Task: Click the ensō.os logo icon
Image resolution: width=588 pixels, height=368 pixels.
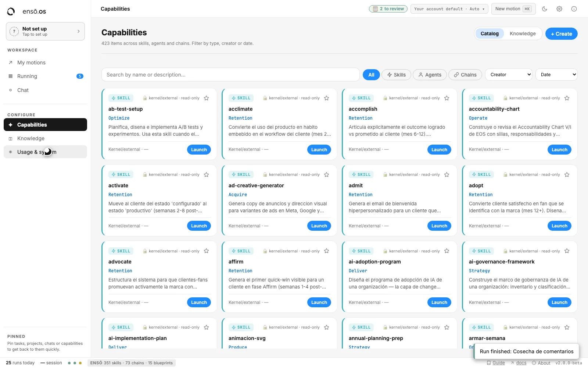Action: (11, 11)
